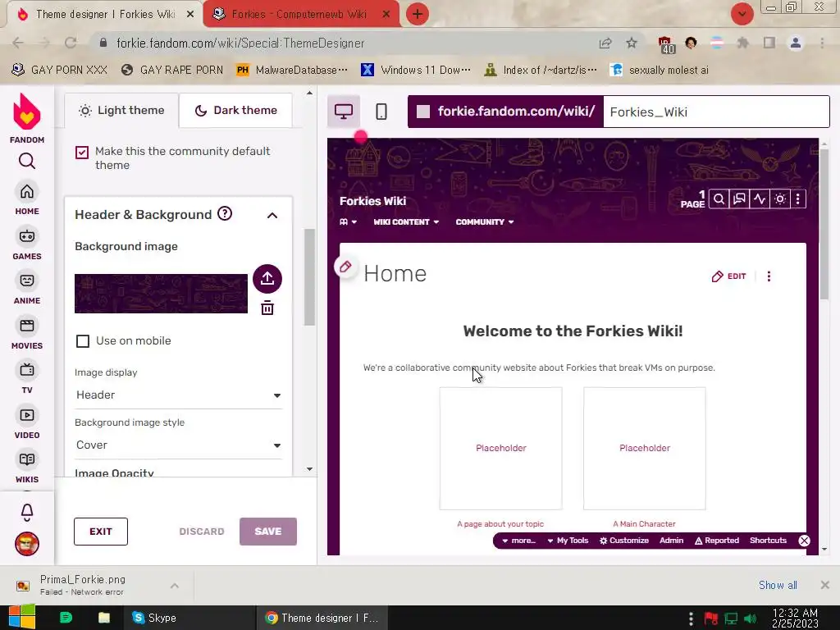
Task: Switch to the Dark theme tab
Action: pyautogui.click(x=235, y=111)
